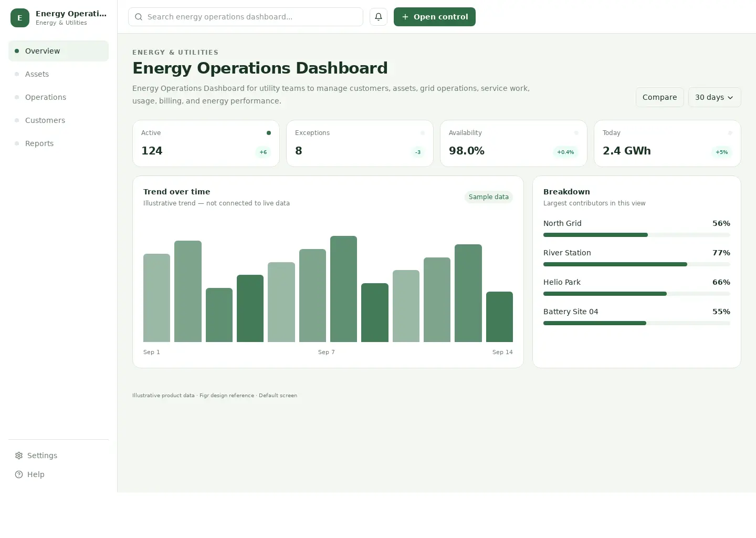Click the Breakdown panel heading
The image size is (756, 538).
pos(566,192)
